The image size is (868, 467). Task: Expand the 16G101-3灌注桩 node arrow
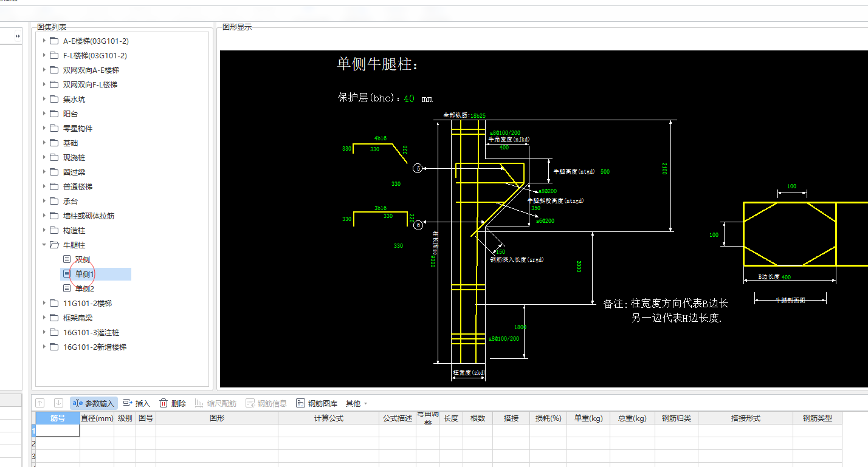tap(44, 332)
